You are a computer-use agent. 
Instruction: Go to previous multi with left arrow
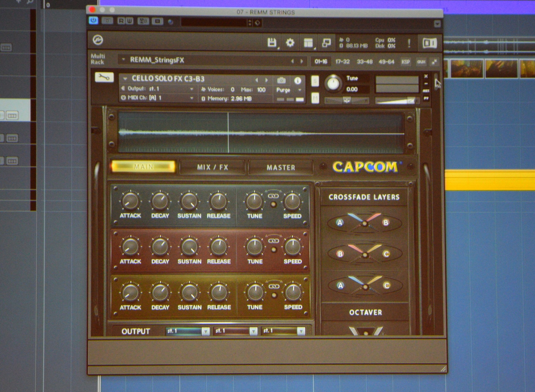pyautogui.click(x=292, y=61)
